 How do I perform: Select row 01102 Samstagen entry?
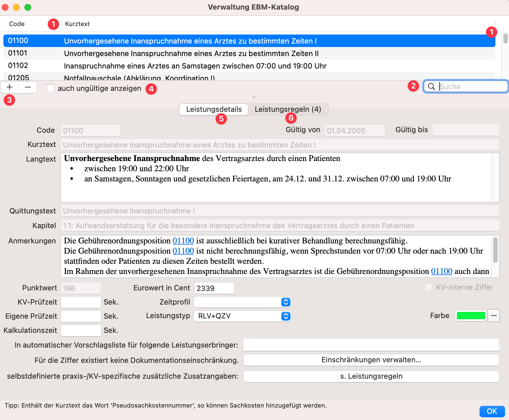point(249,66)
